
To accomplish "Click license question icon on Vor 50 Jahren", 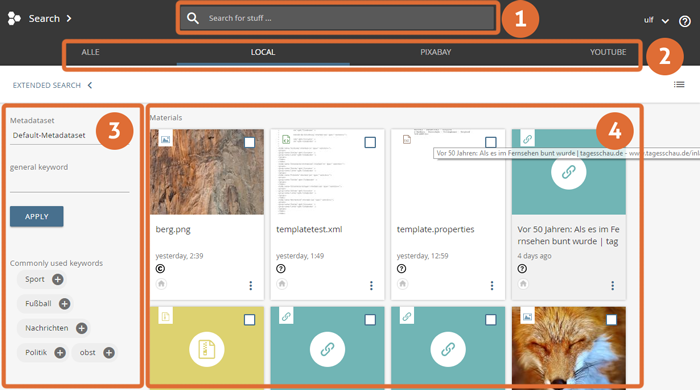I will point(522,269).
